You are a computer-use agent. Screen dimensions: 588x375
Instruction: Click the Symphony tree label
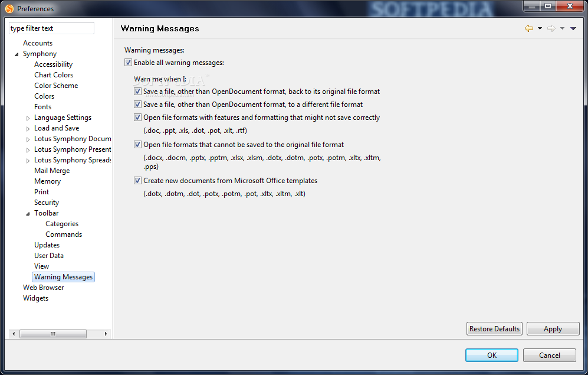(x=40, y=54)
